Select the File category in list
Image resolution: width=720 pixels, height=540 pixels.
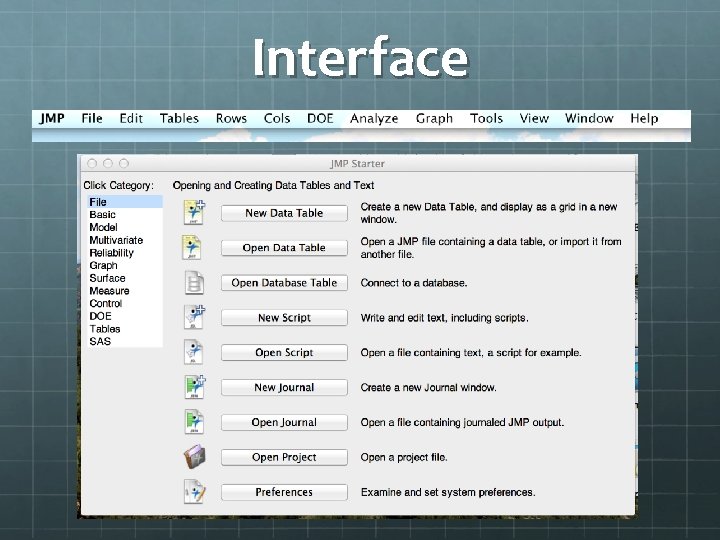(125, 202)
